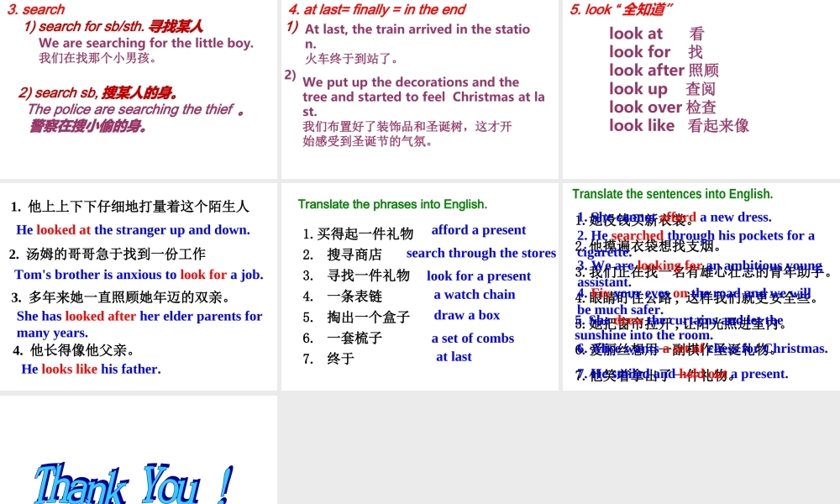Select "search through the stores" answer
Viewport: 840px width, 504px height.
click(x=481, y=253)
